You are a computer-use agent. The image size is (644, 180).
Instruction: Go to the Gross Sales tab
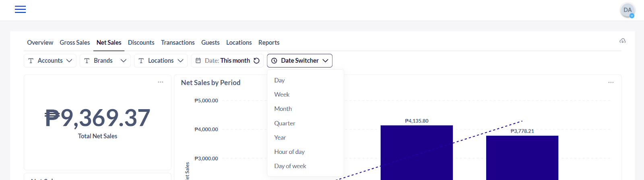75,43
